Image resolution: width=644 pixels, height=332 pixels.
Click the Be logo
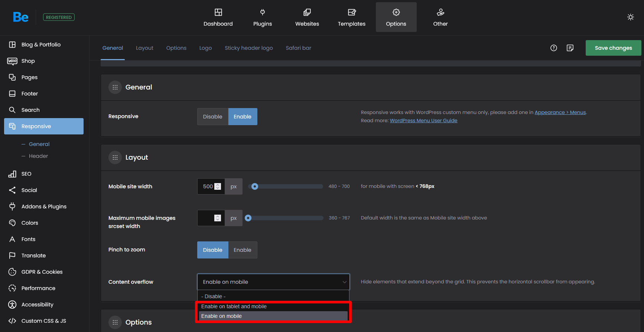[21, 17]
